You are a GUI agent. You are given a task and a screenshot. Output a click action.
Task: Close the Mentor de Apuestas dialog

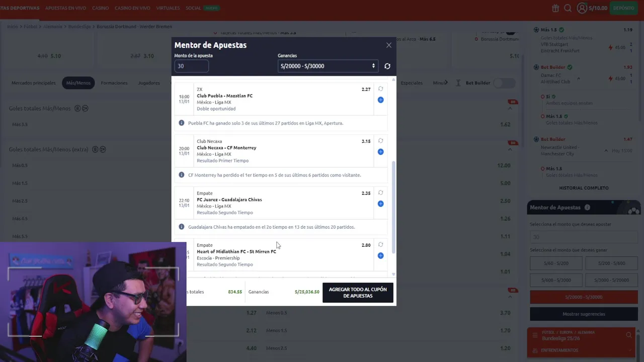(x=388, y=45)
